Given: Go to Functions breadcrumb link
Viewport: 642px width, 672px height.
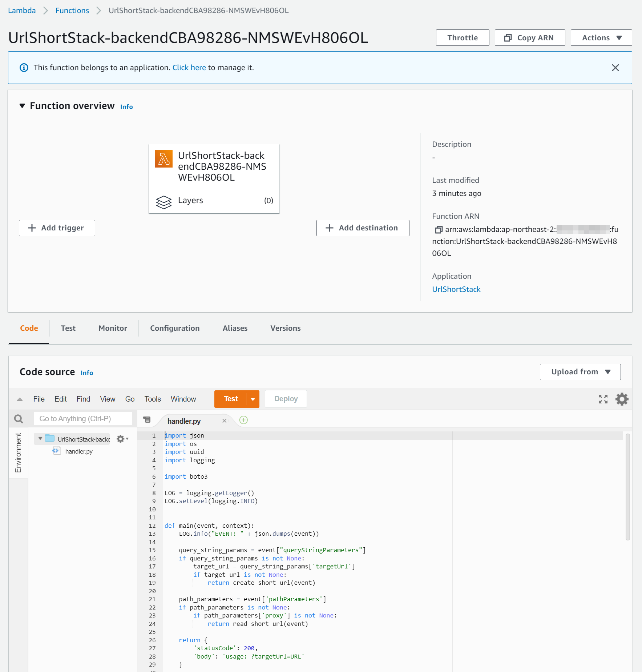Looking at the screenshot, I should pyautogui.click(x=72, y=11).
